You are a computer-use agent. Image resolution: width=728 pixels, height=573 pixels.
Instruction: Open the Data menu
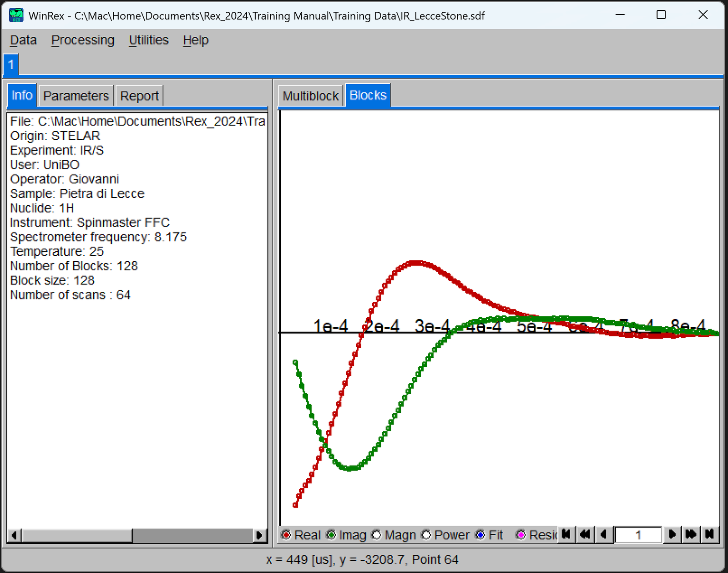point(23,40)
